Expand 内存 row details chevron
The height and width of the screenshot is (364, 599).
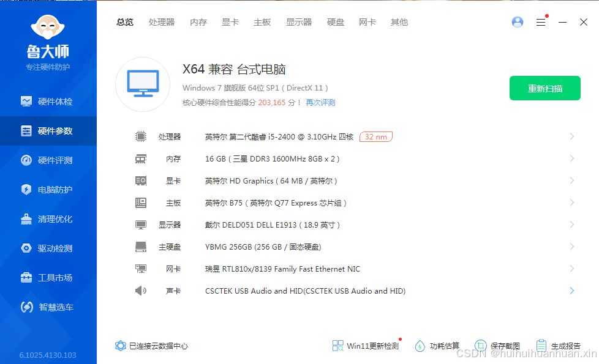click(x=572, y=158)
